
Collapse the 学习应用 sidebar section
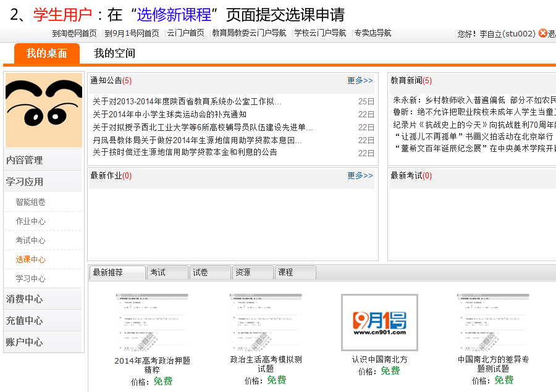(x=25, y=181)
